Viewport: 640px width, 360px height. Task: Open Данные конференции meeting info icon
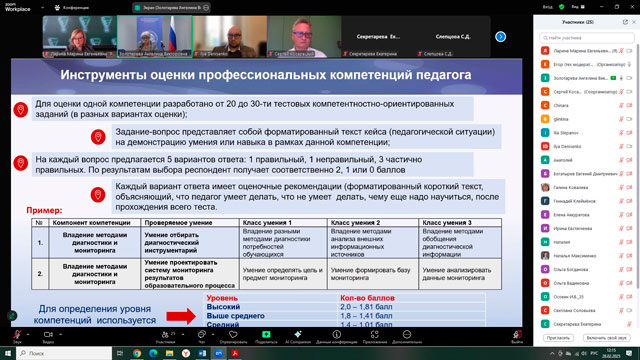tap(337, 334)
